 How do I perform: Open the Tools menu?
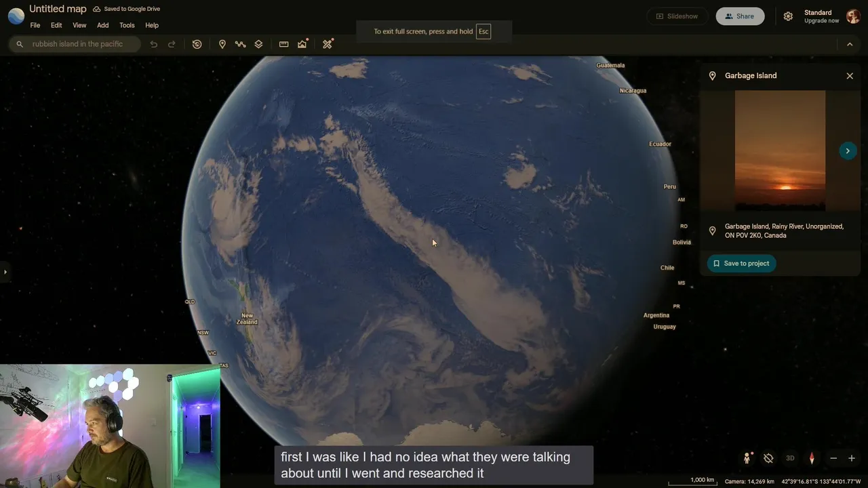[x=127, y=25]
